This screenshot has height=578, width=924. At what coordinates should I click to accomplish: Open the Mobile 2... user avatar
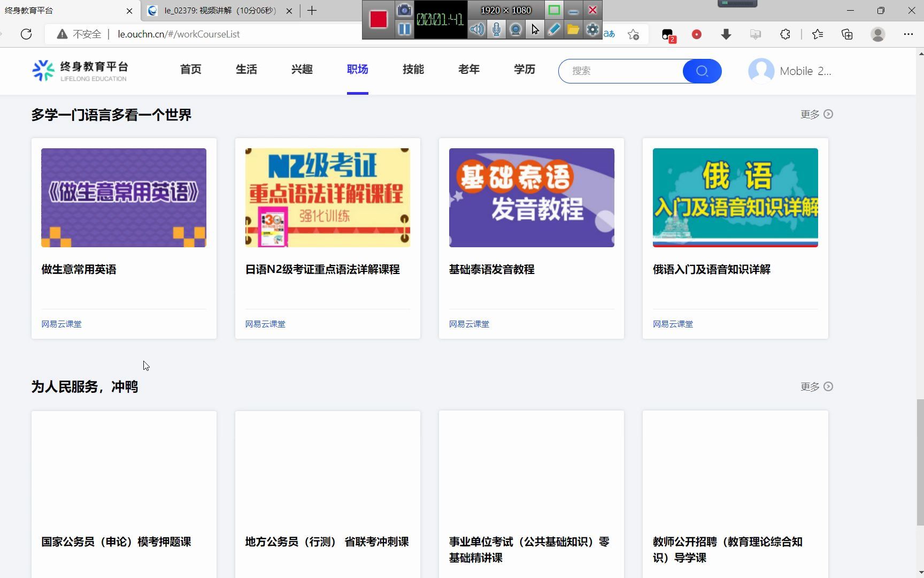pos(761,71)
